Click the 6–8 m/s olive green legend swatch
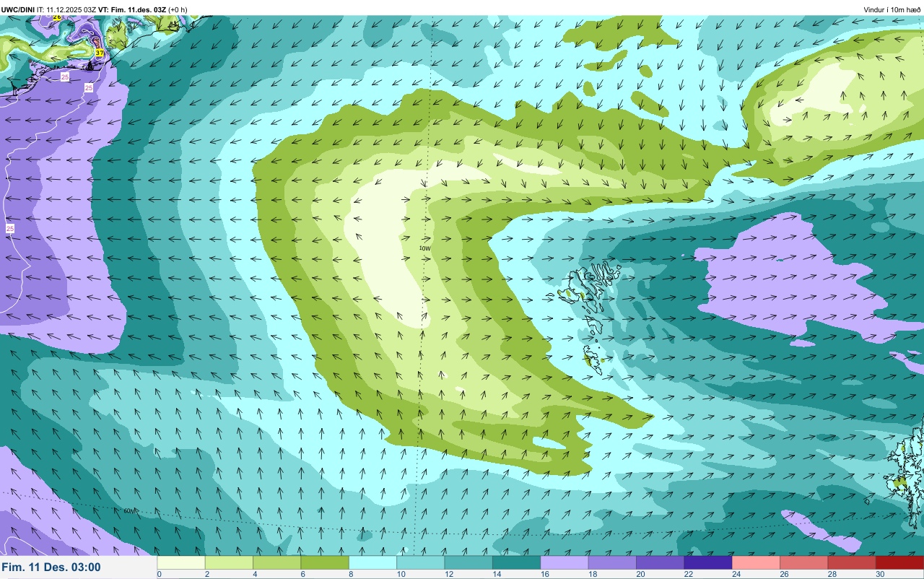Image resolution: width=924 pixels, height=579 pixels. (325, 562)
